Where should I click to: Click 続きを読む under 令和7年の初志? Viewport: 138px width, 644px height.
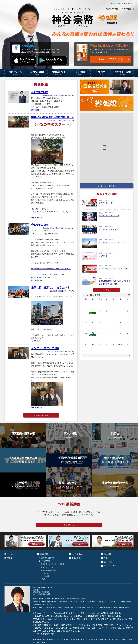tap(36, 110)
